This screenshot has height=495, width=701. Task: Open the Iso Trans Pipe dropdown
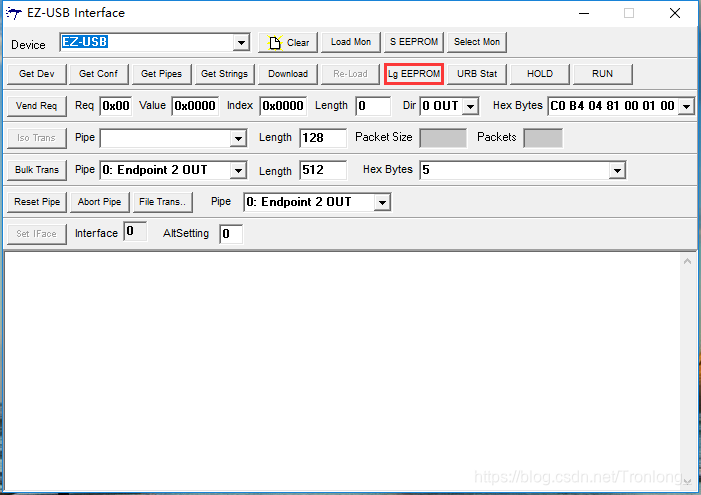pyautogui.click(x=238, y=139)
